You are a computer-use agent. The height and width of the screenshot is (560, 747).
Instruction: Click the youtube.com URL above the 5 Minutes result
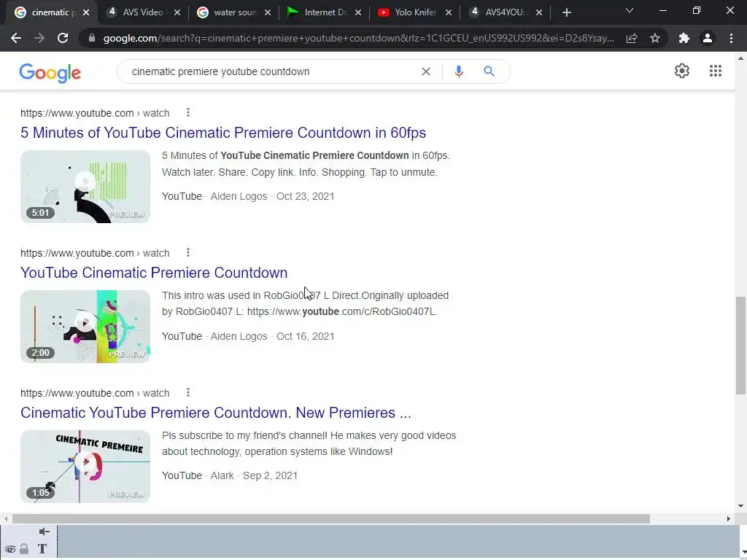tap(95, 113)
